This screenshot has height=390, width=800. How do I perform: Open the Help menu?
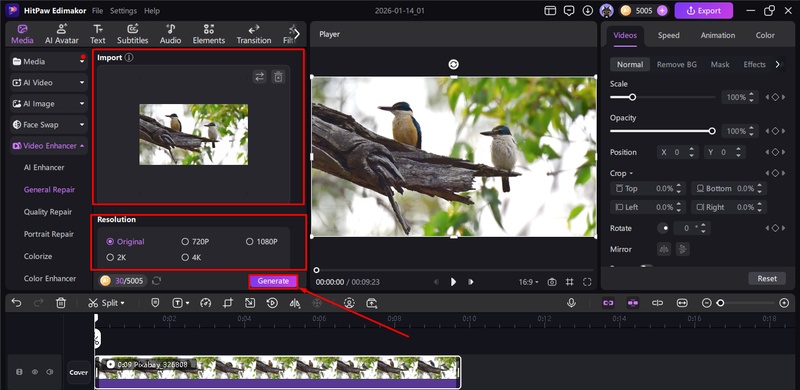click(152, 10)
